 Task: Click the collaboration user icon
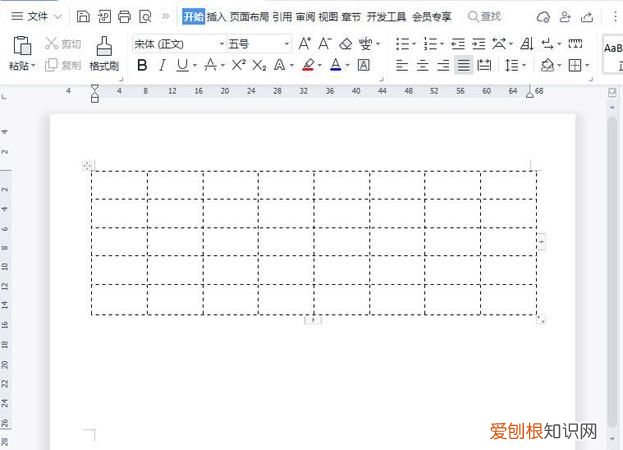565,17
